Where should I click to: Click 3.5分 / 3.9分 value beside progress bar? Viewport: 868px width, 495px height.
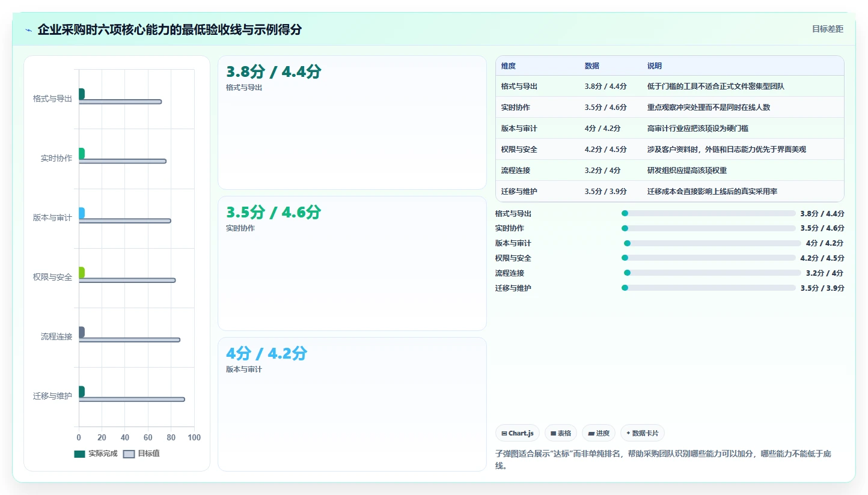pos(822,288)
